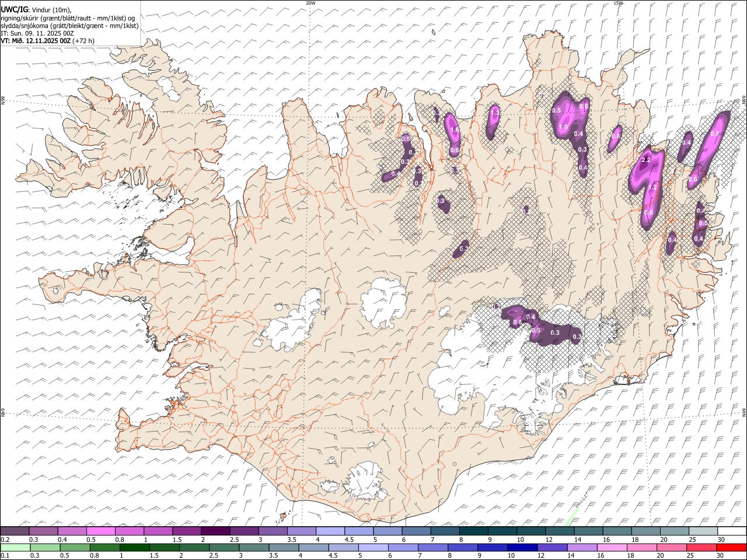This screenshot has height=560, width=747.
Task: Click the upper legend purple swatch labeled 1.5
Action: tap(186, 531)
